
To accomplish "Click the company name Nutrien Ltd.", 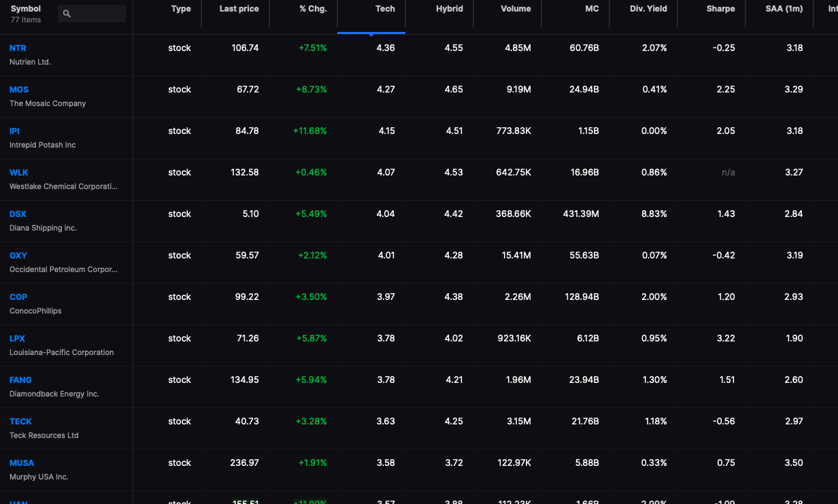I will [30, 62].
